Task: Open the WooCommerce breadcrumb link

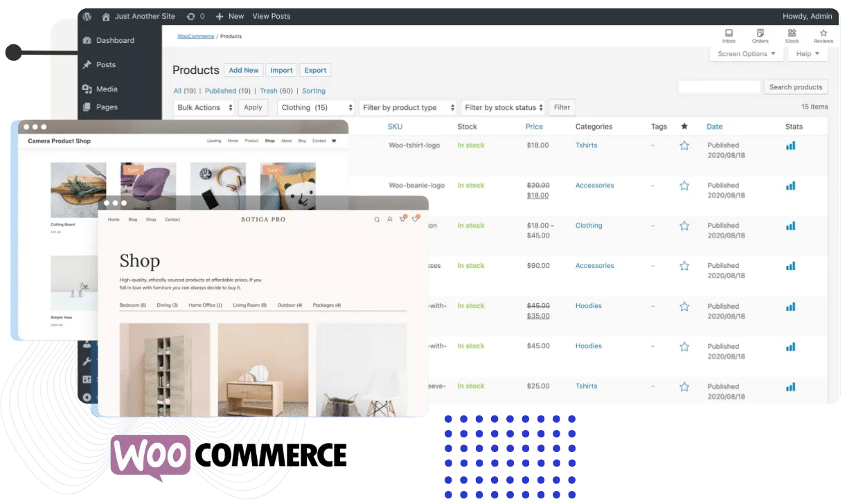Action: point(196,36)
